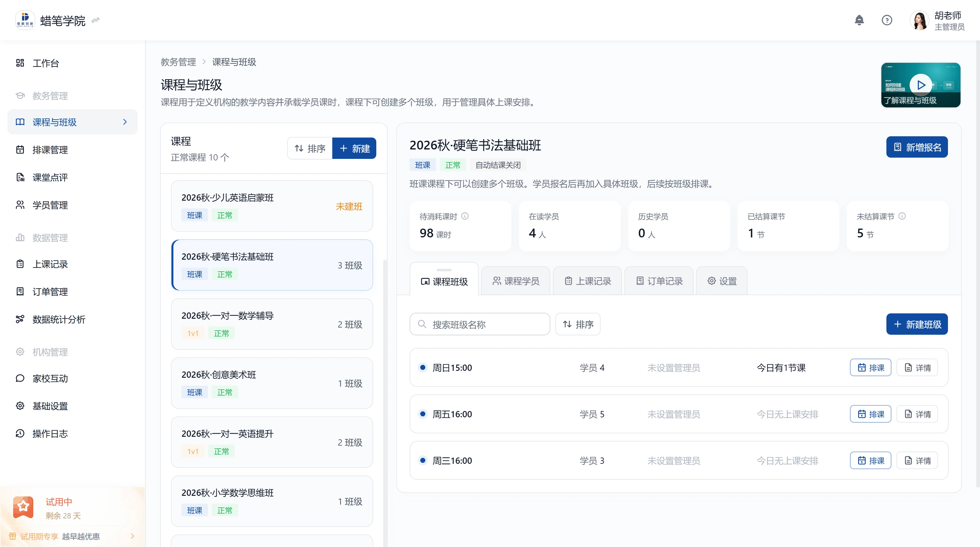Viewport: 980px width, 547px height.
Task: Switch to the 订单记录 tab
Action: [659, 281]
